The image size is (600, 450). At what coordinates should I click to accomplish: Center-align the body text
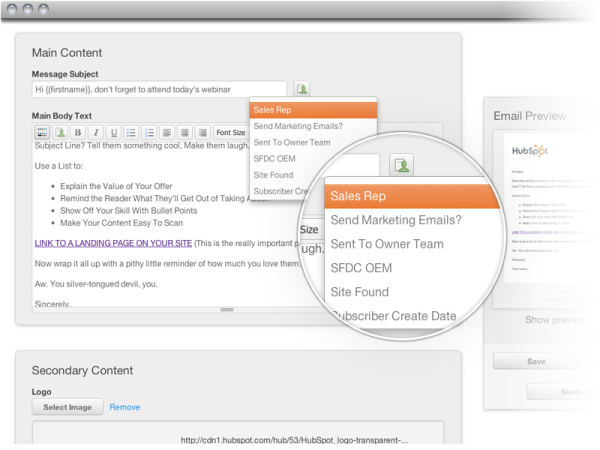185,132
